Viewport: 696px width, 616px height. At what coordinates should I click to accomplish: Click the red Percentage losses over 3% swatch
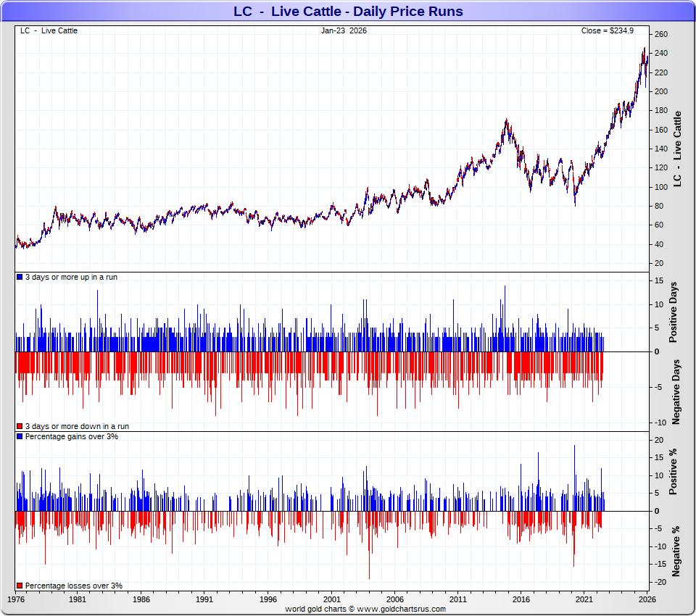tap(20, 586)
